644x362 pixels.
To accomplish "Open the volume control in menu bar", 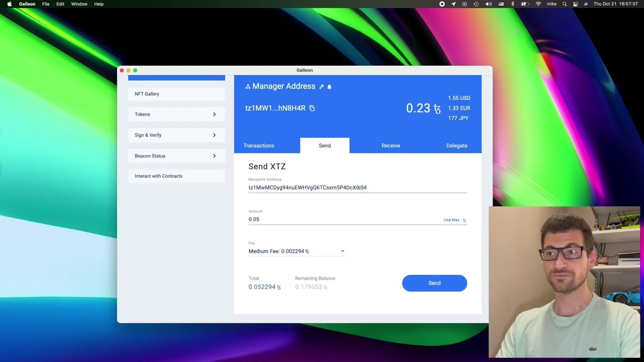I will (x=489, y=4).
